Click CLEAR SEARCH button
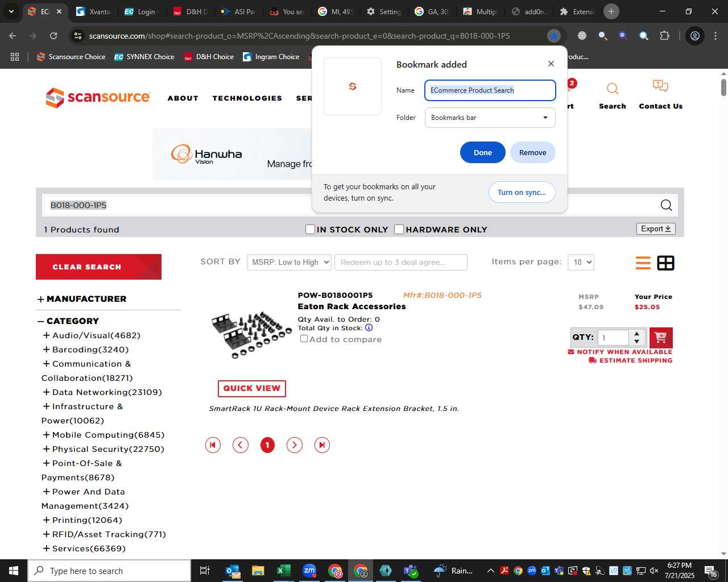The image size is (728, 582). pos(98,267)
